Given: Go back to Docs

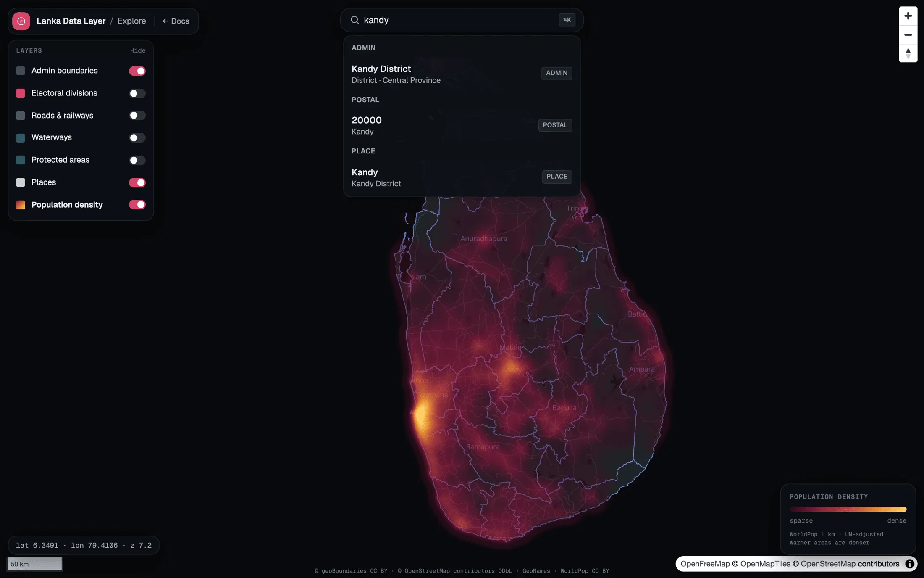Looking at the screenshot, I should [176, 21].
